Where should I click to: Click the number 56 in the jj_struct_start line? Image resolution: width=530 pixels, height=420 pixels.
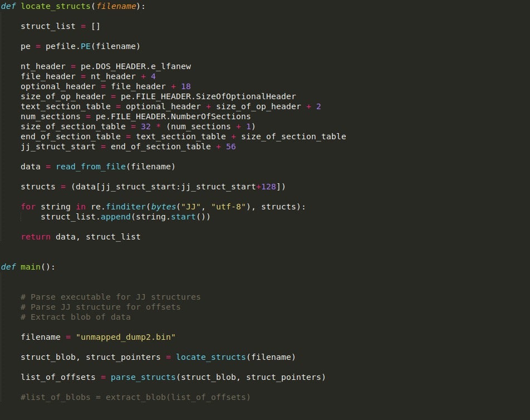coord(231,146)
